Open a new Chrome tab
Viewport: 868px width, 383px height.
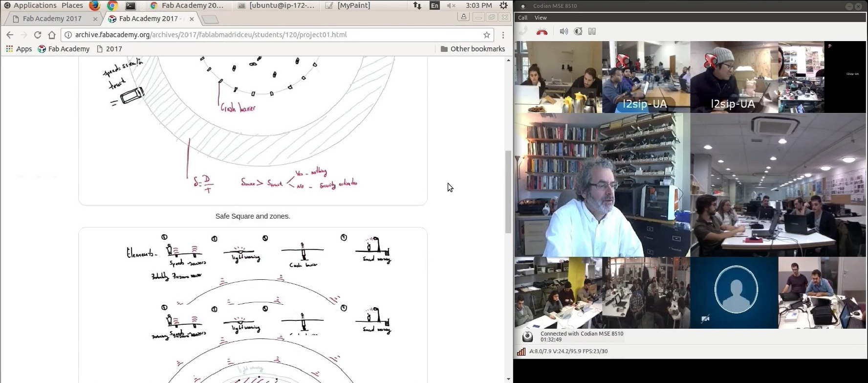click(210, 19)
